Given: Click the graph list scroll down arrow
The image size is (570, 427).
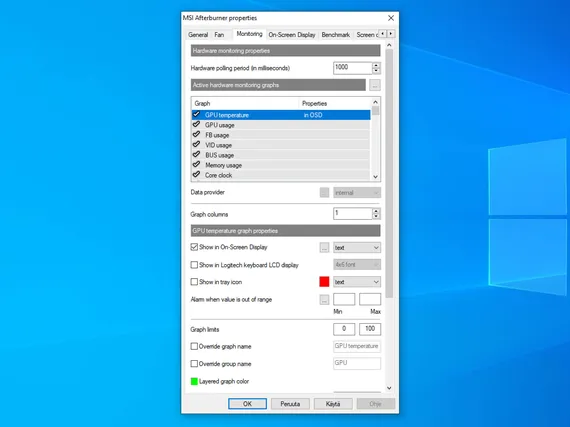Looking at the screenshot, I should [x=376, y=177].
